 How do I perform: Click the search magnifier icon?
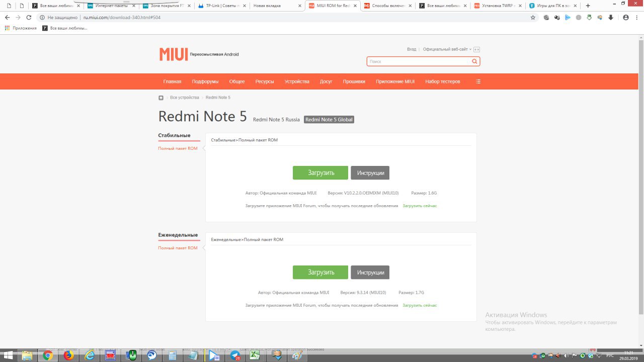click(x=474, y=61)
